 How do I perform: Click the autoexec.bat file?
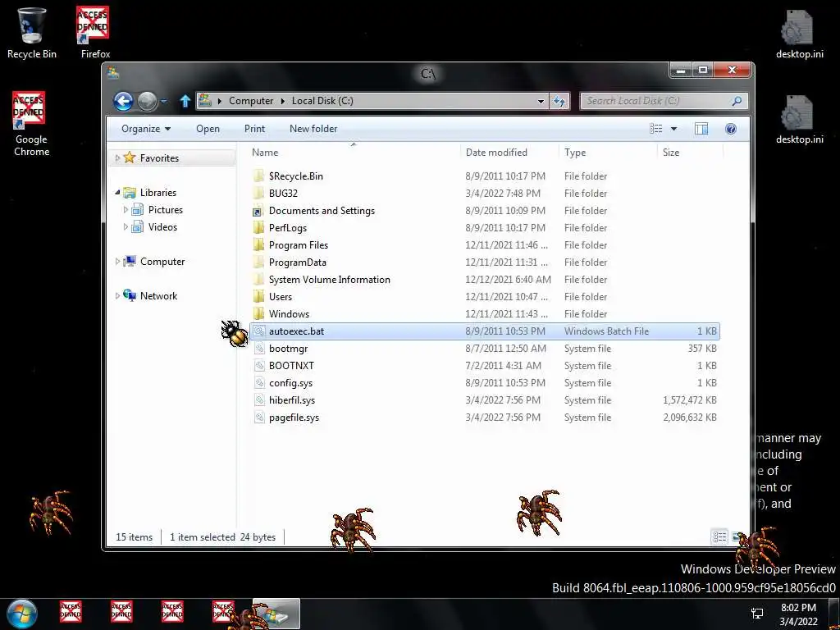click(485, 331)
